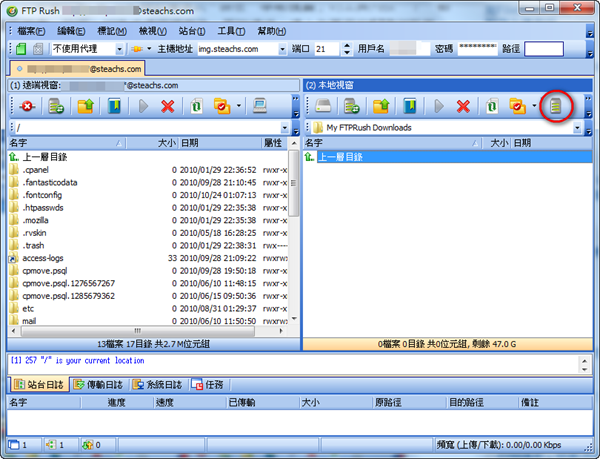The image size is (600, 459).
Task: Click local pane server add icon
Action: tap(351, 106)
